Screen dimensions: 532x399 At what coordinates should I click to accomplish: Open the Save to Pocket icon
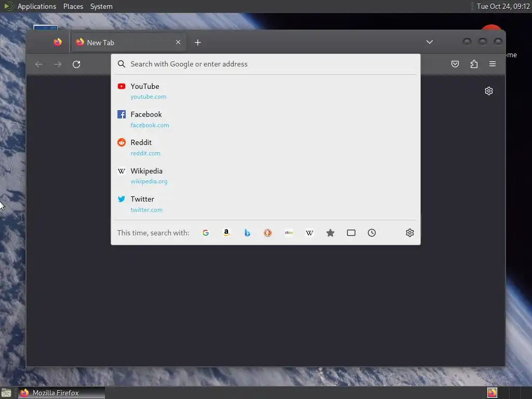455,64
